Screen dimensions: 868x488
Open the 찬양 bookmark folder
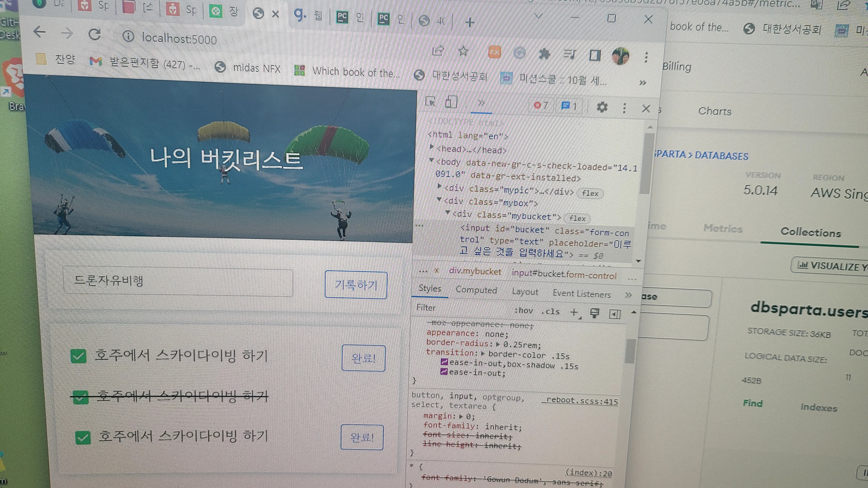click(56, 60)
